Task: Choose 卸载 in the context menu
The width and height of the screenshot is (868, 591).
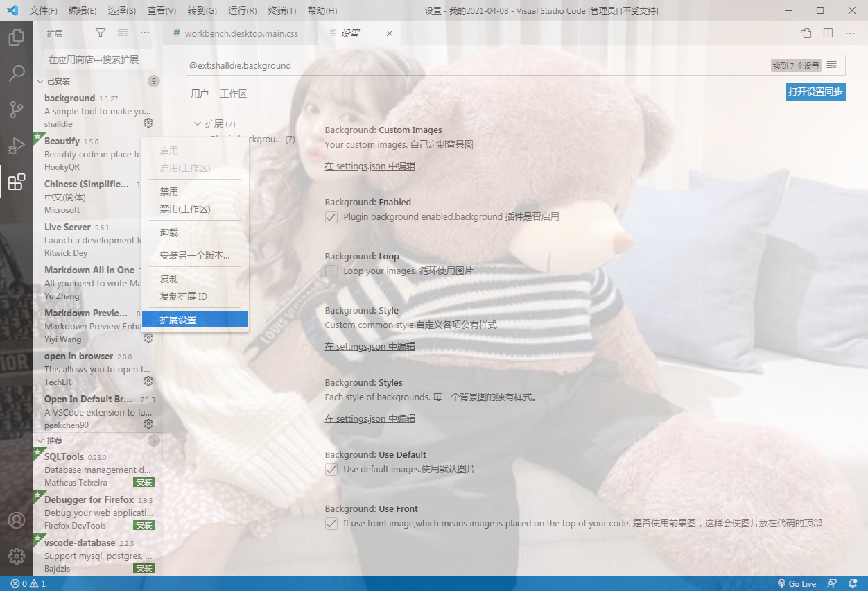Action: 195,232
